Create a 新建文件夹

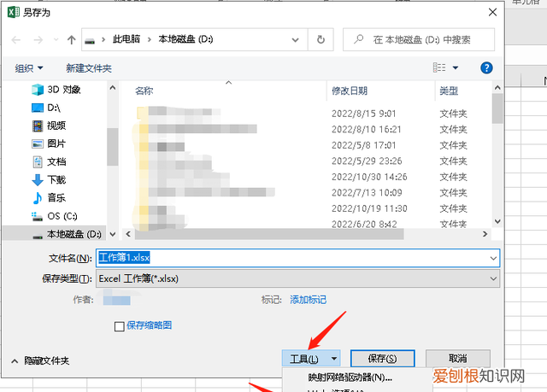(x=89, y=68)
